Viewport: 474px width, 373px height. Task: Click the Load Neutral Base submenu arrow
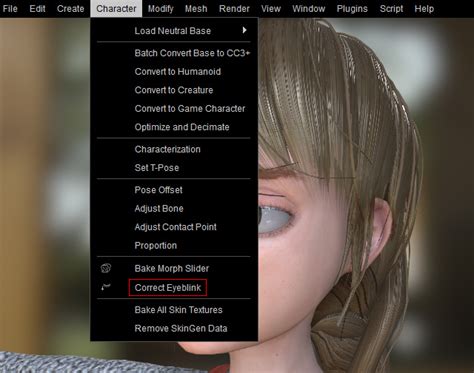coord(245,30)
